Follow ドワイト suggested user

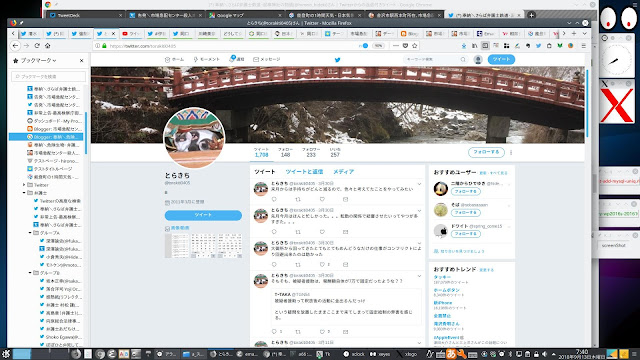466,234
